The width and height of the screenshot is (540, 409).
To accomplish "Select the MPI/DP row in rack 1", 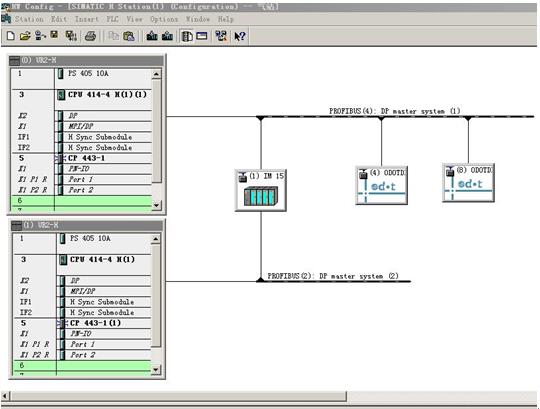I will [x=82, y=291].
